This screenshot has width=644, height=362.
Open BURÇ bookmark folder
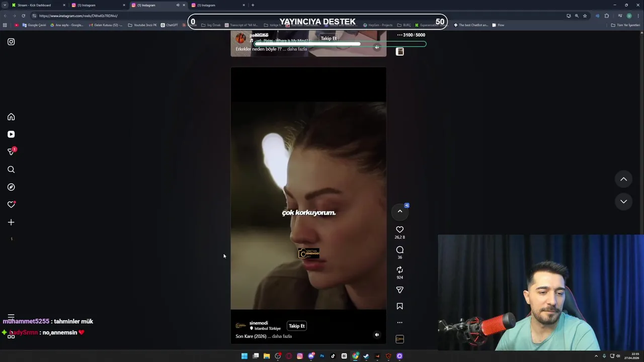[404, 25]
